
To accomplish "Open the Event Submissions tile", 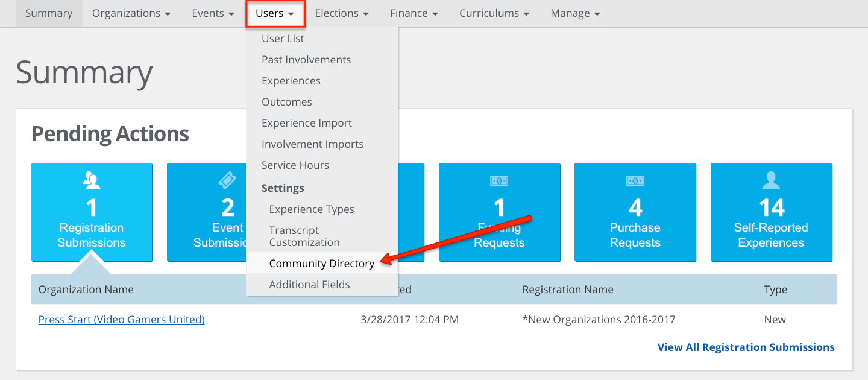I will tap(206, 212).
